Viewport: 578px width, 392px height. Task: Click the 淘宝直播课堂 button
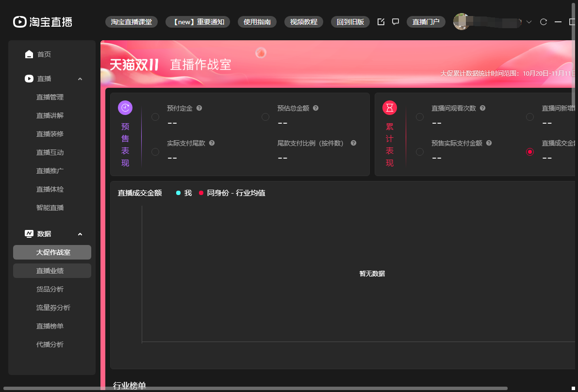click(x=131, y=22)
